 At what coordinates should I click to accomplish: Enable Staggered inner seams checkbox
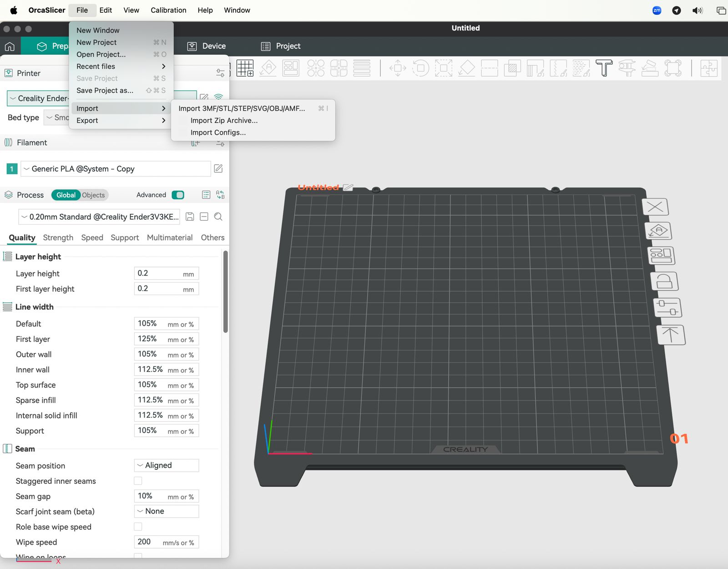pos(138,481)
